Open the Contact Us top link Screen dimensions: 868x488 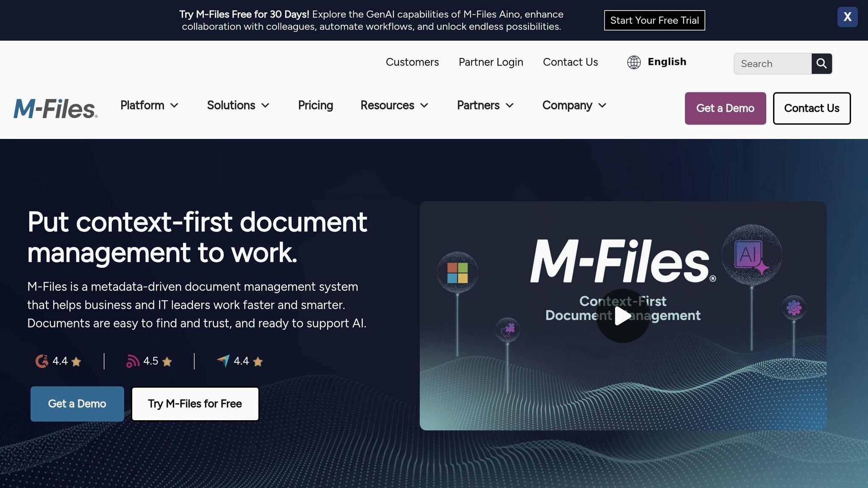570,62
